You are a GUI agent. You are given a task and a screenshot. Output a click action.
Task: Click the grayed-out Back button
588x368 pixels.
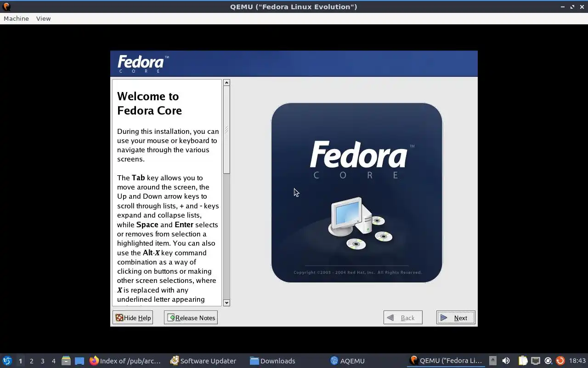pos(403,318)
